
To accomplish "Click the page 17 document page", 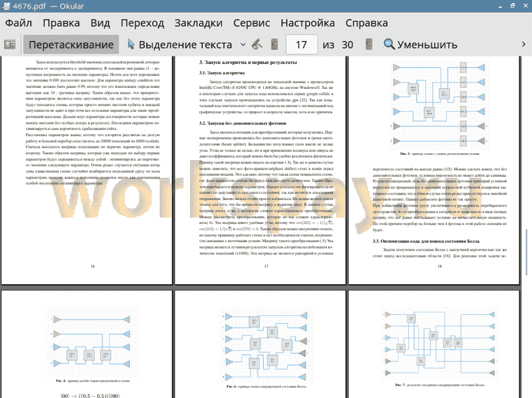I will pos(260,170).
